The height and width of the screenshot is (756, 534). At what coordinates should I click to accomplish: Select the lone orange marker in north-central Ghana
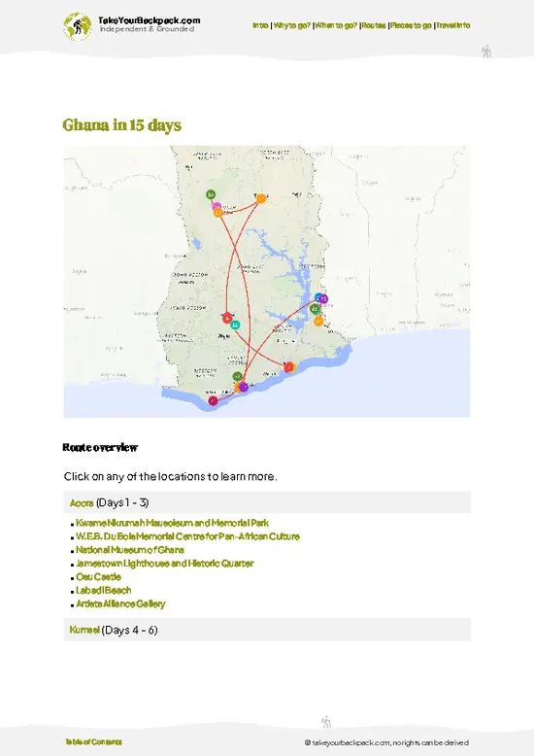pyautogui.click(x=261, y=198)
